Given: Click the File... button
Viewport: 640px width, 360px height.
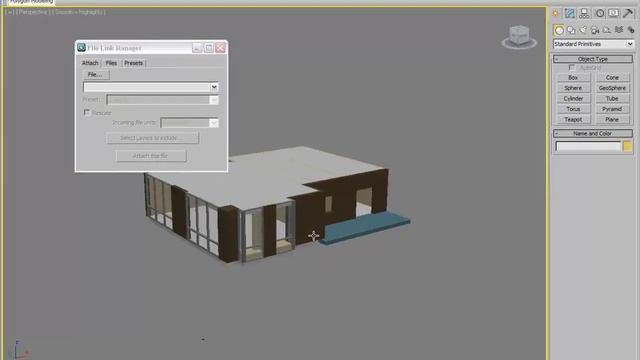Looking at the screenshot, I should pos(96,75).
